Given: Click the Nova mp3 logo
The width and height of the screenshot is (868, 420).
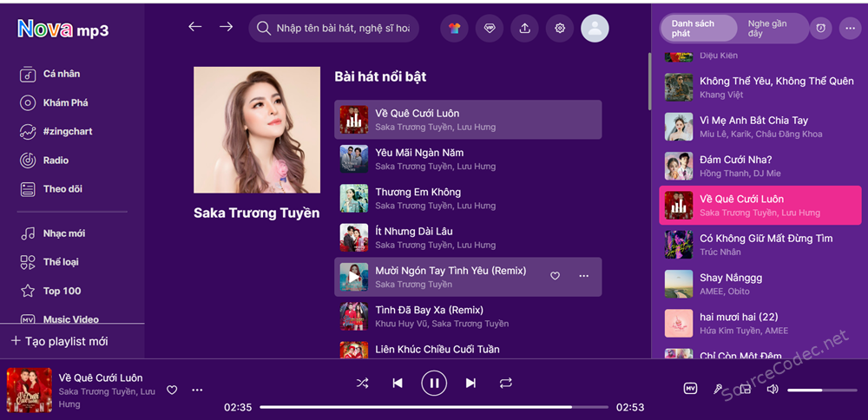Looking at the screenshot, I should pos(63,30).
